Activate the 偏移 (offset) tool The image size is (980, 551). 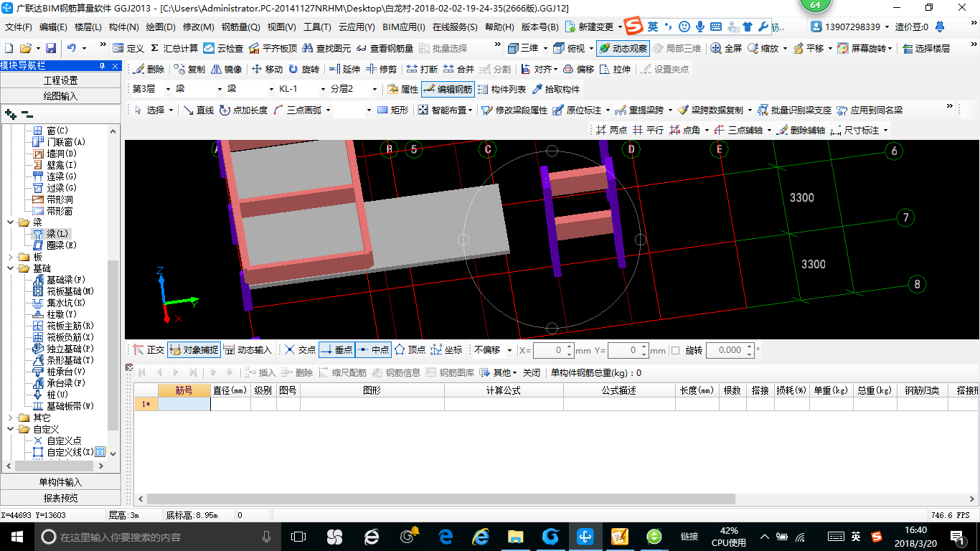pyautogui.click(x=578, y=70)
